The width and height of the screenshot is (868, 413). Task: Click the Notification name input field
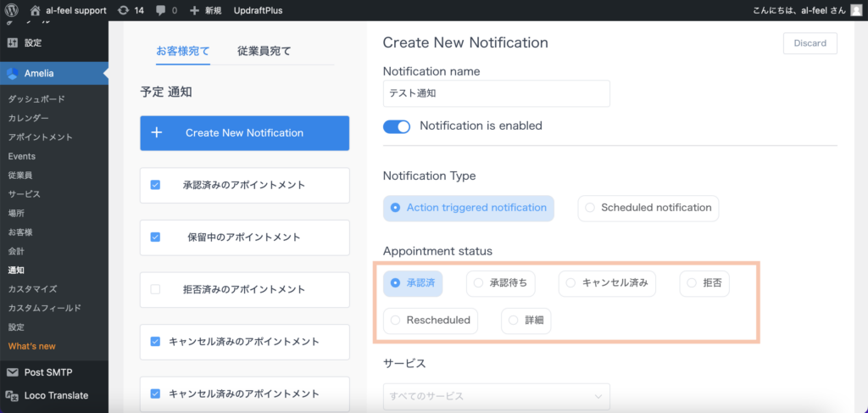click(x=496, y=93)
